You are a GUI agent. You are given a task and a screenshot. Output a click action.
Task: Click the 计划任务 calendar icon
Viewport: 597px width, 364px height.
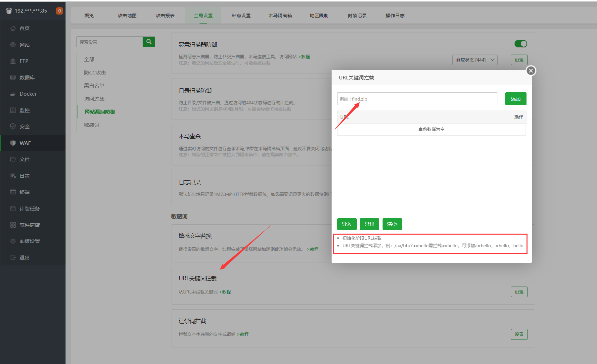click(x=13, y=208)
